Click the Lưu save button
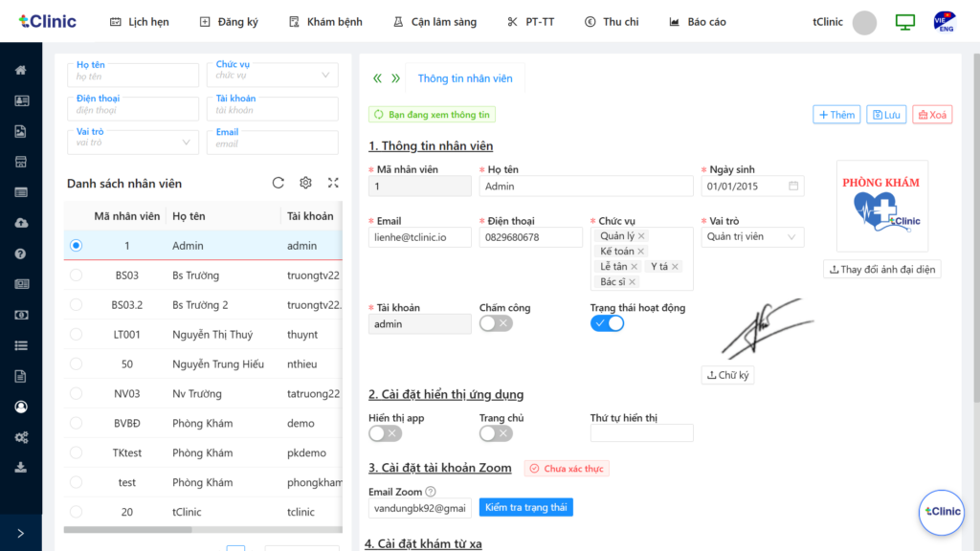Screen dimensions: 980x551 point(886,115)
